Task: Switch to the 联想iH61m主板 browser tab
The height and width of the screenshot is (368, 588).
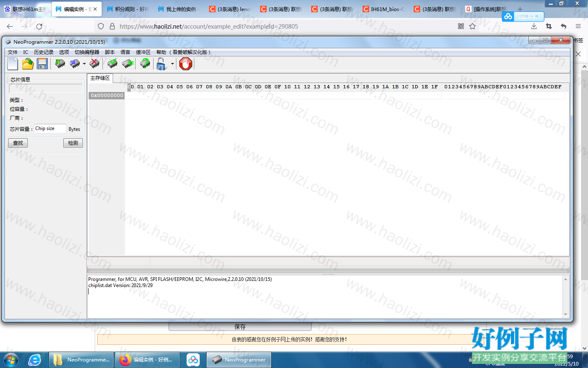Action: coord(25,9)
